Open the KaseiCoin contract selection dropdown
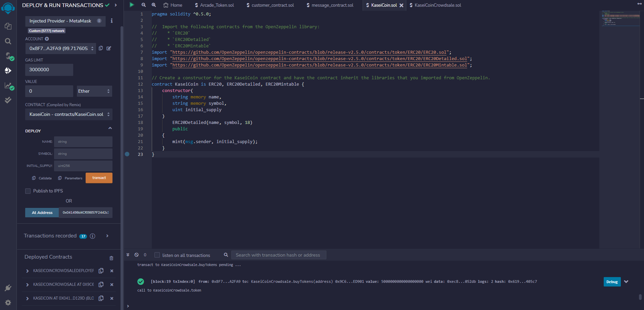Image resolution: width=644 pixels, height=310 pixels. [69, 114]
